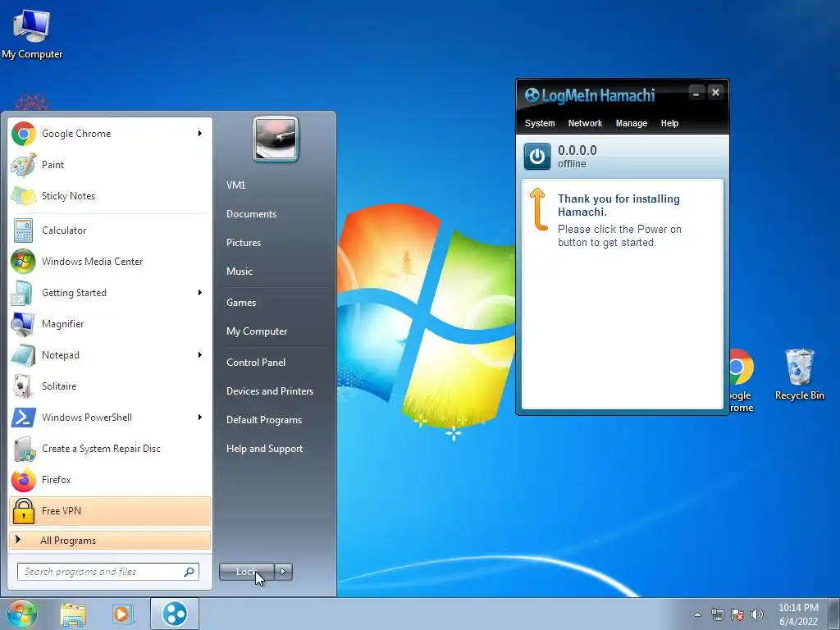The height and width of the screenshot is (630, 840).
Task: Start the Solitaire game icon
Action: click(24, 386)
